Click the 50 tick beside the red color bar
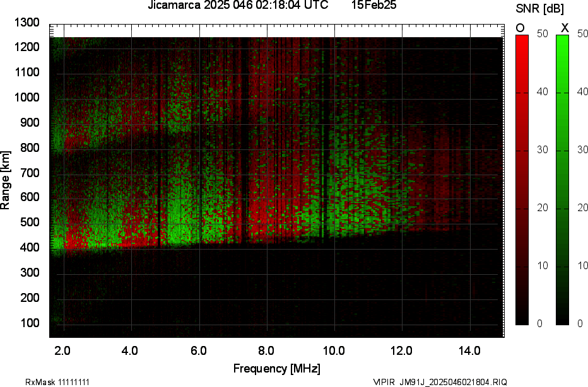588x387 pixels. click(x=542, y=33)
